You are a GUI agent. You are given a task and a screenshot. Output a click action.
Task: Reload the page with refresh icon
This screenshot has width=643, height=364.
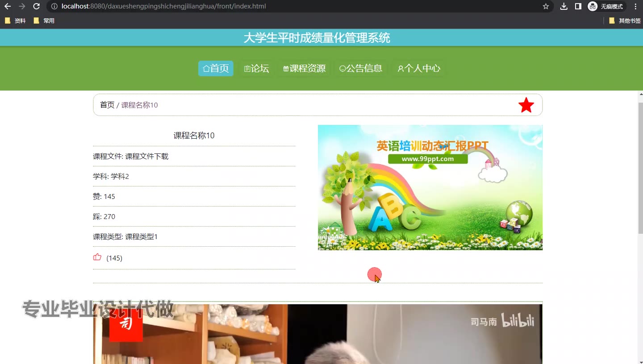pos(37,6)
